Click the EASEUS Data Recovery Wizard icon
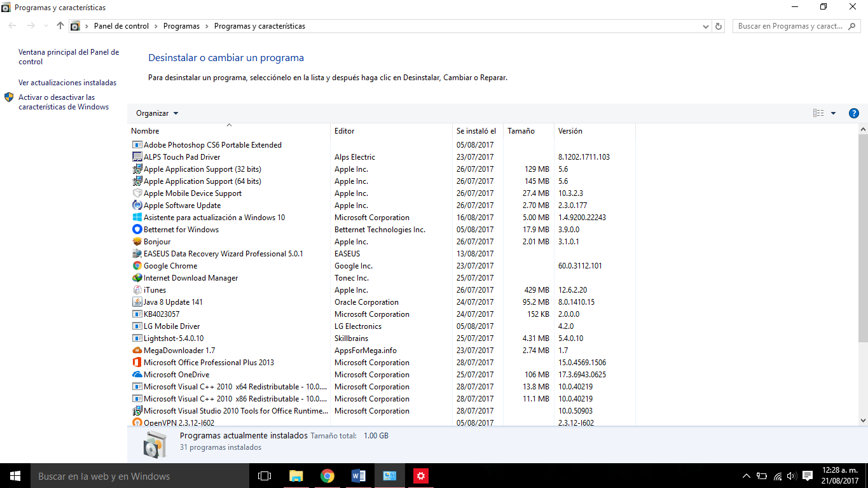The height and width of the screenshot is (488, 868). (x=137, y=254)
